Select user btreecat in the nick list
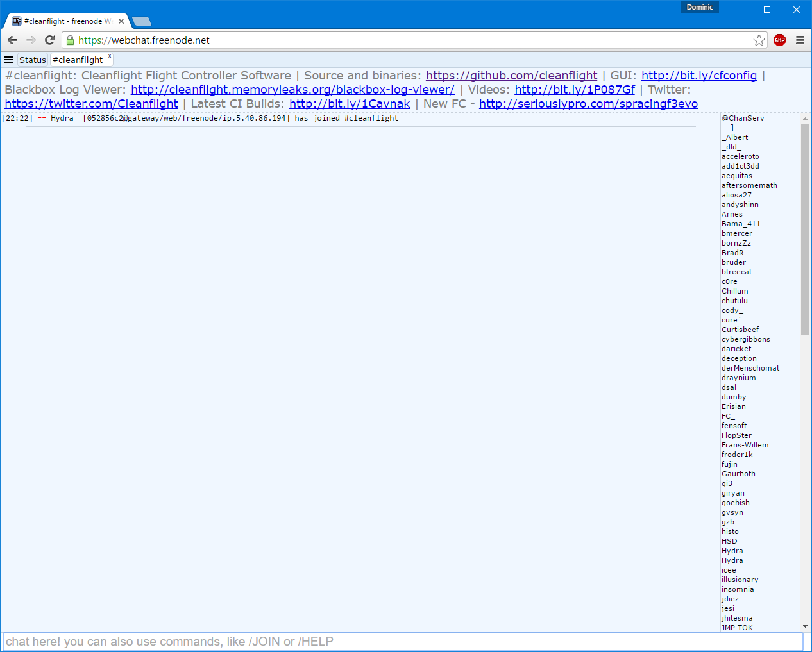812x652 pixels. point(737,272)
